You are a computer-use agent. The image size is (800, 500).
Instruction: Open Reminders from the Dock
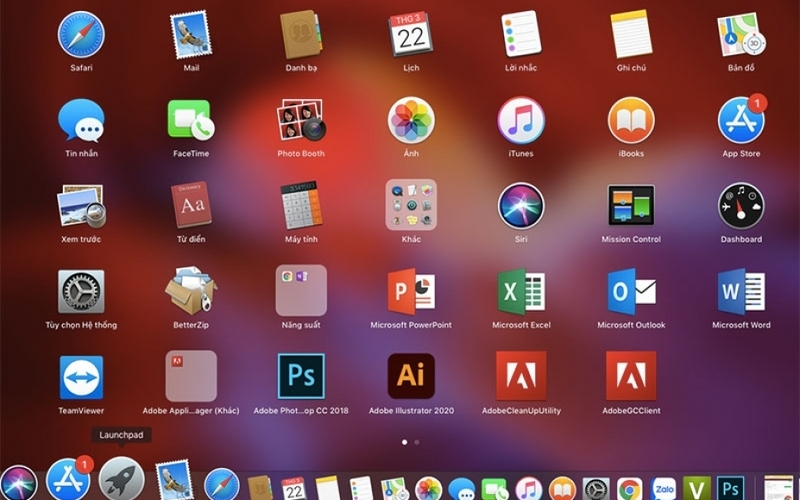point(361,488)
